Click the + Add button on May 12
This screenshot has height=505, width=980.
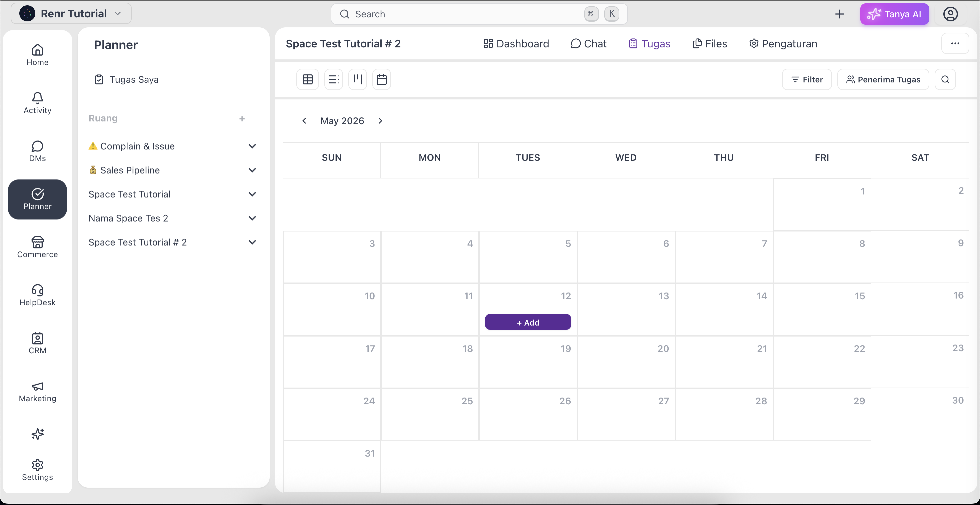[528, 322]
